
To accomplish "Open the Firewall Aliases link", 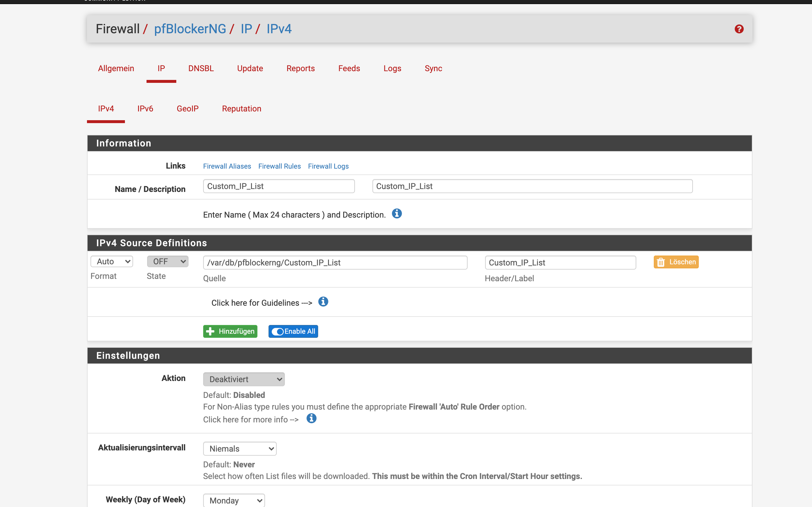I will (227, 166).
